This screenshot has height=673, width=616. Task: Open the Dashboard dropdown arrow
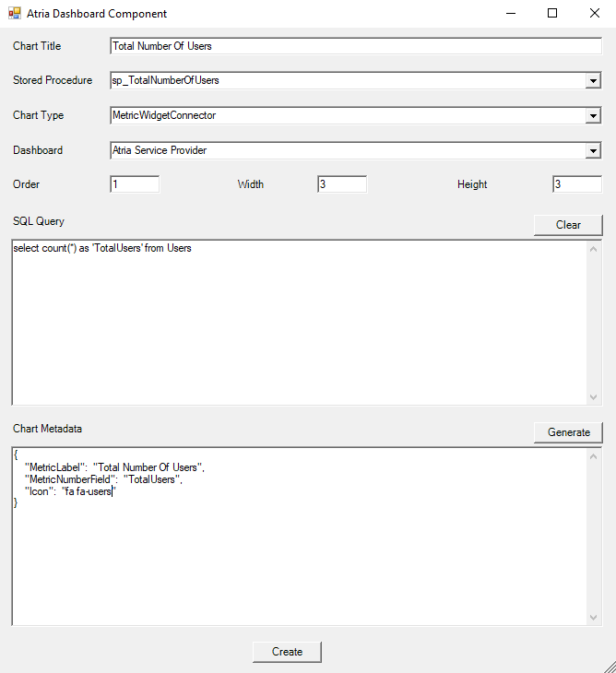(593, 150)
